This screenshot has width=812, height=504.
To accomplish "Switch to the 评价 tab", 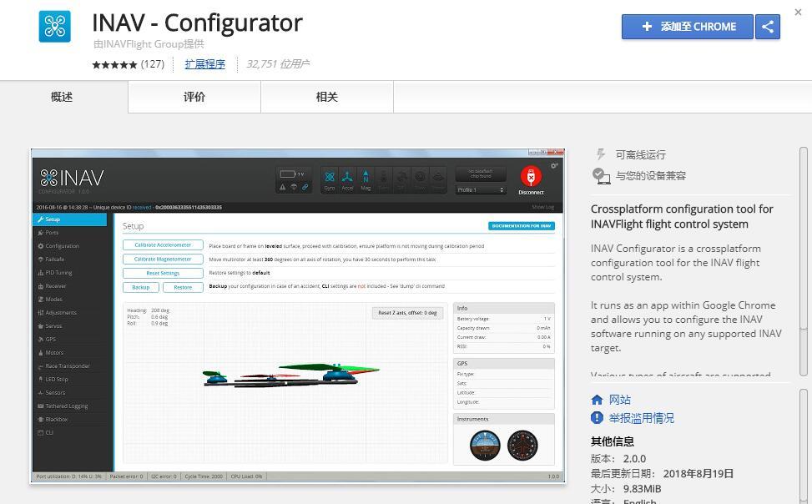I will click(x=194, y=97).
